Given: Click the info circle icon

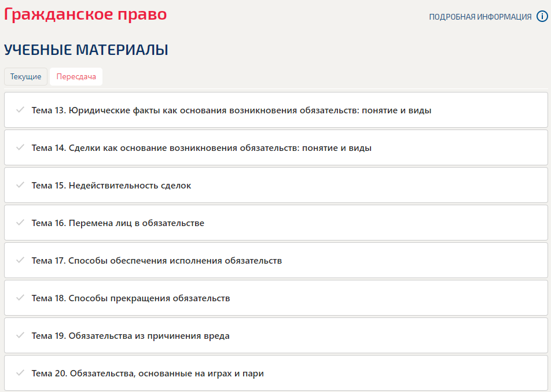Looking at the screenshot, I should pos(542,17).
